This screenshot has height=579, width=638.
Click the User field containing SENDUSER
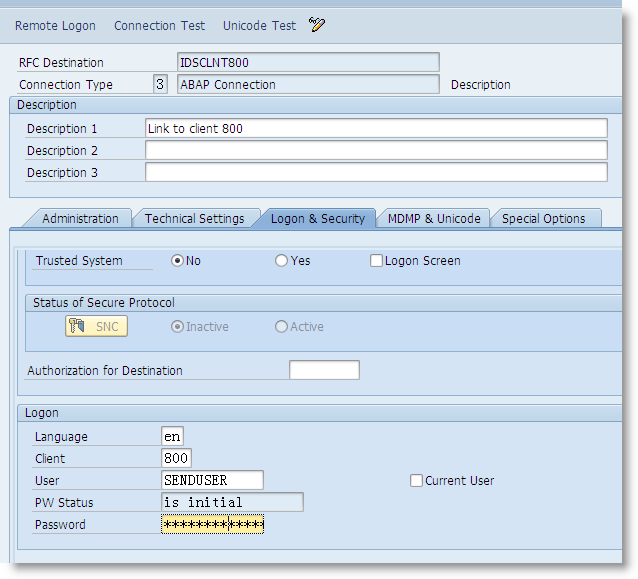pyautogui.click(x=212, y=480)
